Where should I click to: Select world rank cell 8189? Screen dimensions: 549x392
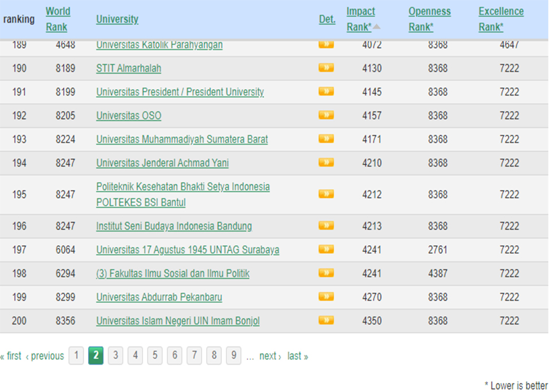click(66, 68)
